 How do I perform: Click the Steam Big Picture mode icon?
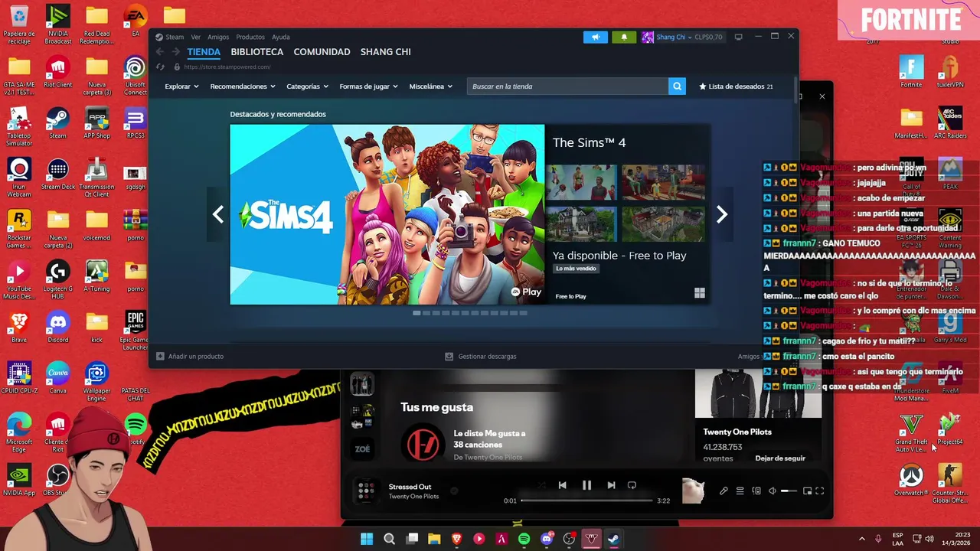[738, 37]
